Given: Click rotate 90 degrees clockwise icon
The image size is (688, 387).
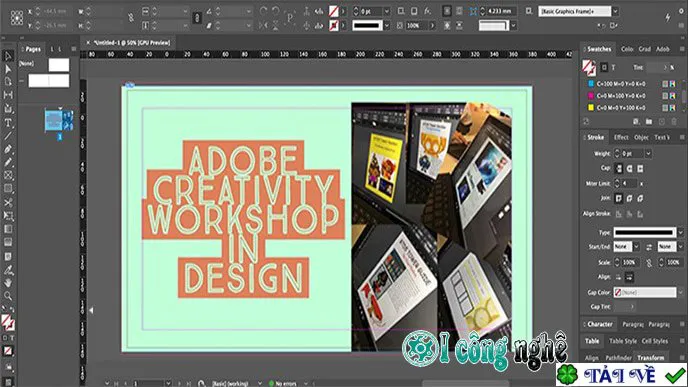Looking at the screenshot, I should (263, 11).
